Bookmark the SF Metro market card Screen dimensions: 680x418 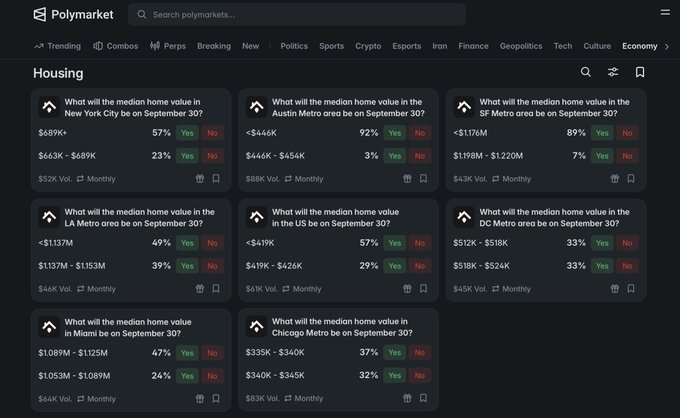(631, 178)
